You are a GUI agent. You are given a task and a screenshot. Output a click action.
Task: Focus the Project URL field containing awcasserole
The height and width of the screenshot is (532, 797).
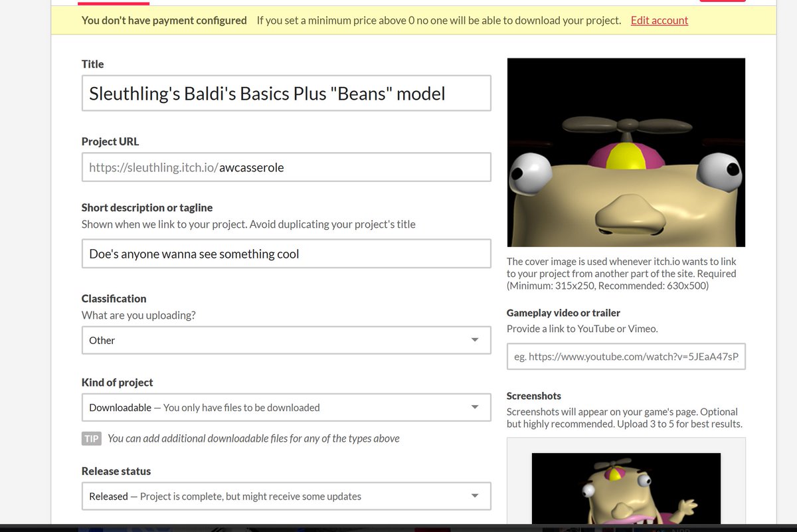pos(286,167)
